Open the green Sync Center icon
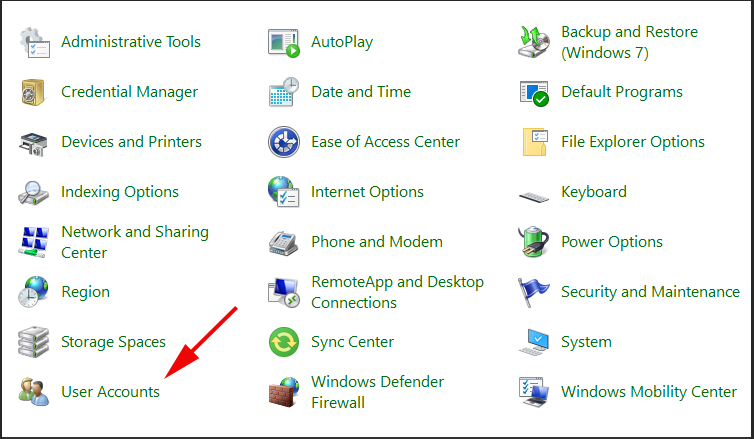The height and width of the screenshot is (439, 754). pyautogui.click(x=284, y=342)
